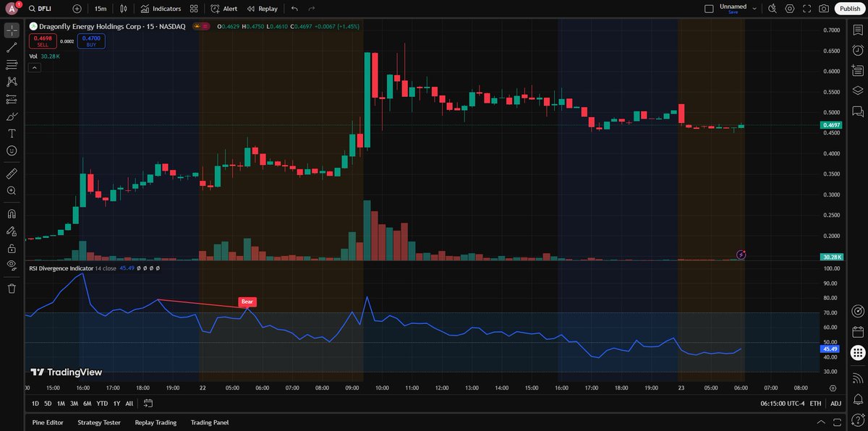Add a symbol to compare with the plus icon
Screen dimensions: 868x431
pyautogui.click(x=77, y=9)
